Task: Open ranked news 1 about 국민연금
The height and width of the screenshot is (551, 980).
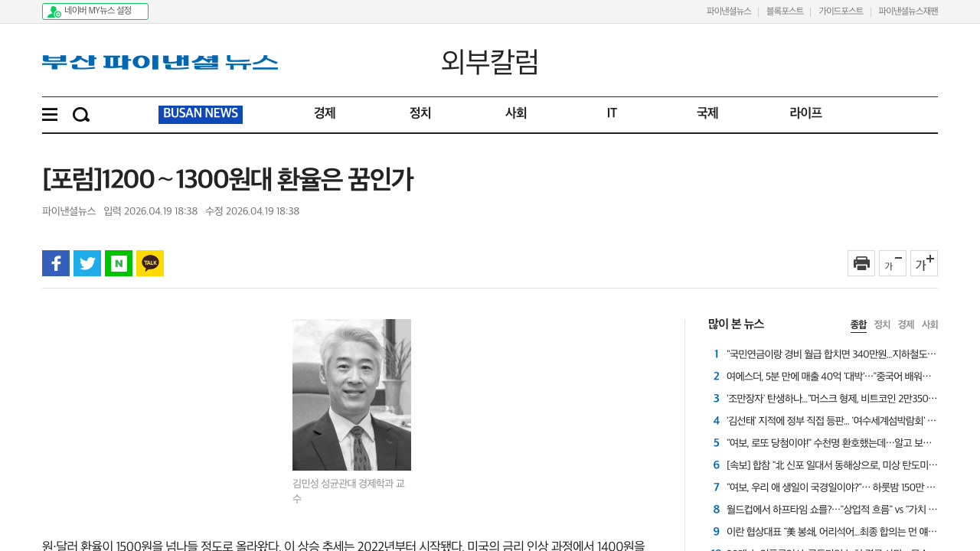Action: [831, 354]
